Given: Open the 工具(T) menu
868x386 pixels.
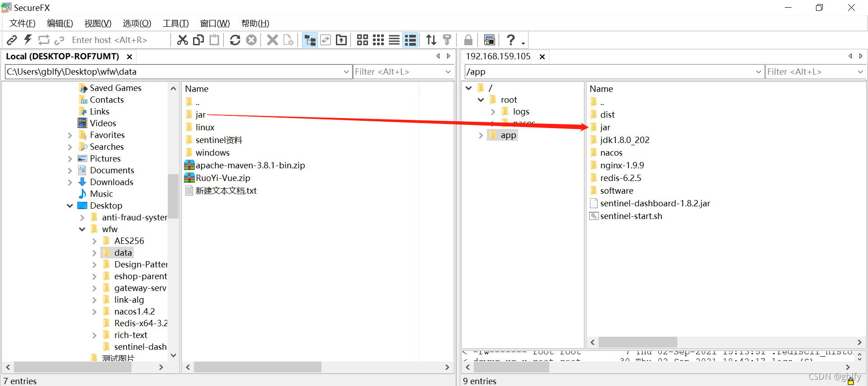Looking at the screenshot, I should click(x=176, y=24).
